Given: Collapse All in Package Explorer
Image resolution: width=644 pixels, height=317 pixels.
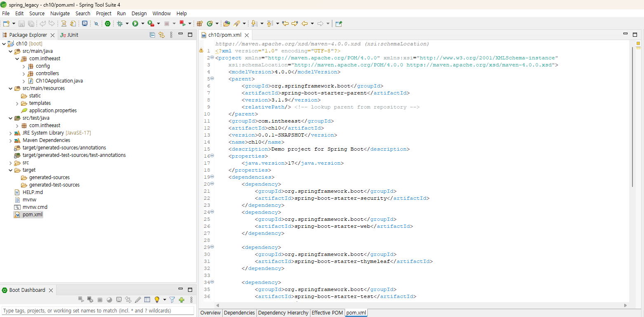Looking at the screenshot, I should 152,35.
